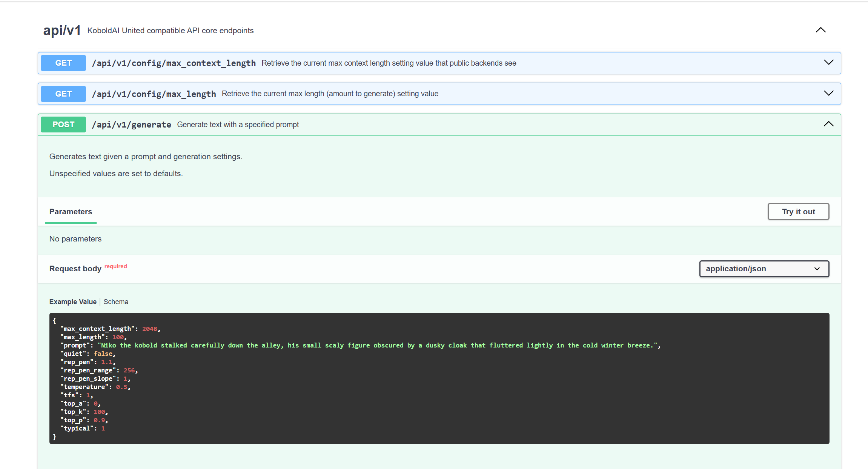Click the "typical": 1 line
Image resolution: width=868 pixels, height=469 pixels.
[x=83, y=429]
